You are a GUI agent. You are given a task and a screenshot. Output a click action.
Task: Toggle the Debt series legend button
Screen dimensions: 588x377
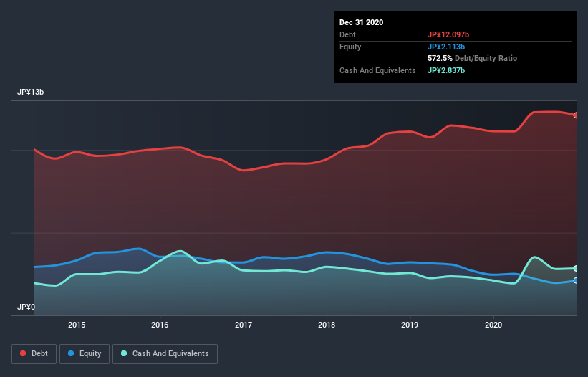34,354
